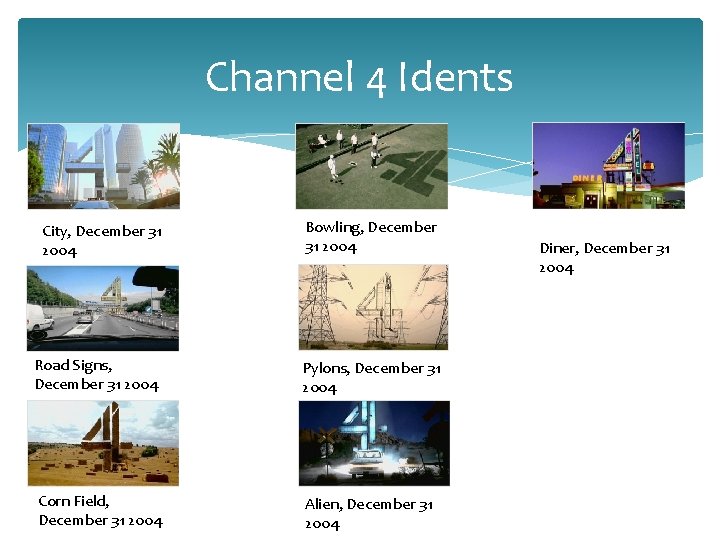Select the Alien ident thumbnail image
The width and height of the screenshot is (720, 540).
point(374,443)
